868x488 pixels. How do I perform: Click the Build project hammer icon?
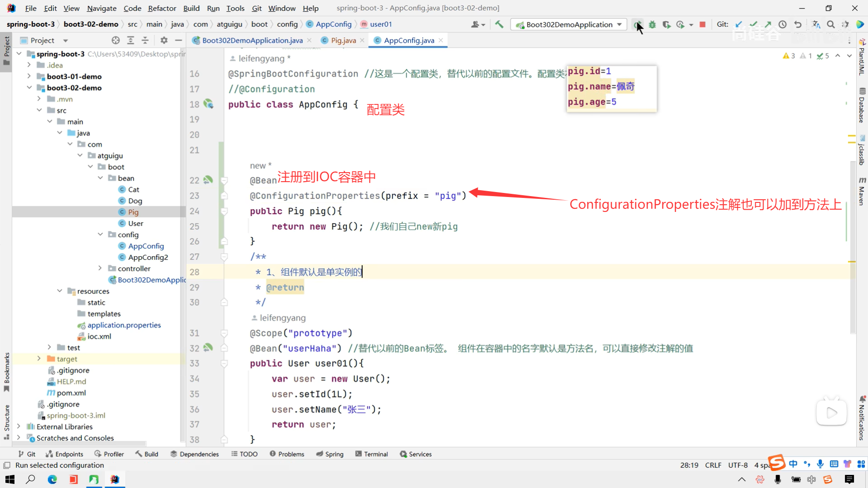click(x=499, y=24)
